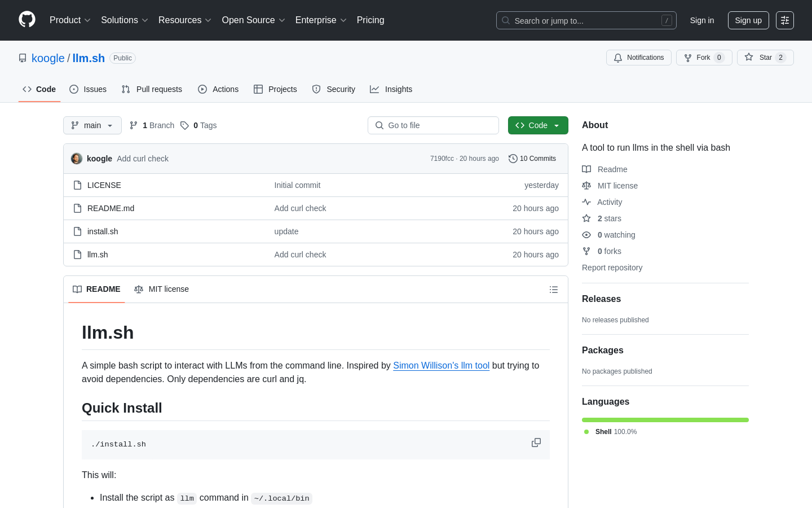
Task: Select the Code tab
Action: (x=39, y=89)
